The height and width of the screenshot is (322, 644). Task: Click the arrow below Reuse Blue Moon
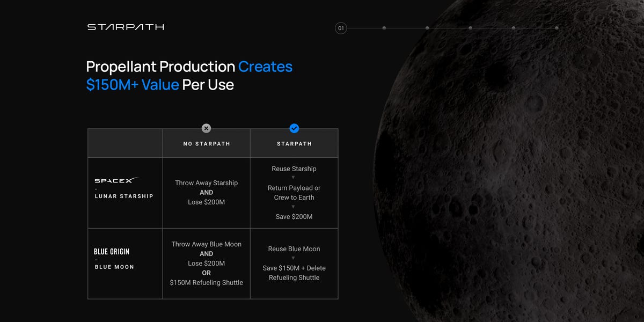pyautogui.click(x=294, y=258)
